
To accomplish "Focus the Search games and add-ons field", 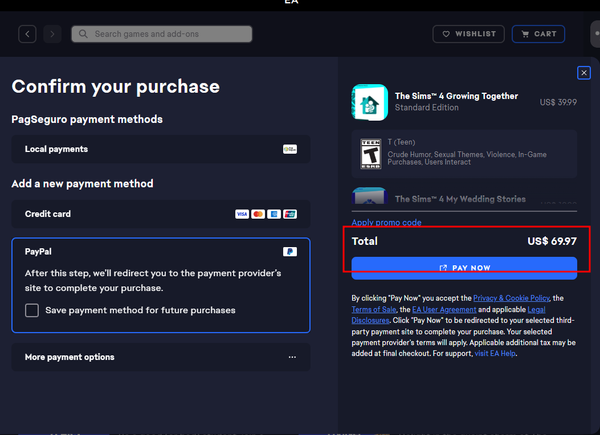I will pyautogui.click(x=161, y=34).
